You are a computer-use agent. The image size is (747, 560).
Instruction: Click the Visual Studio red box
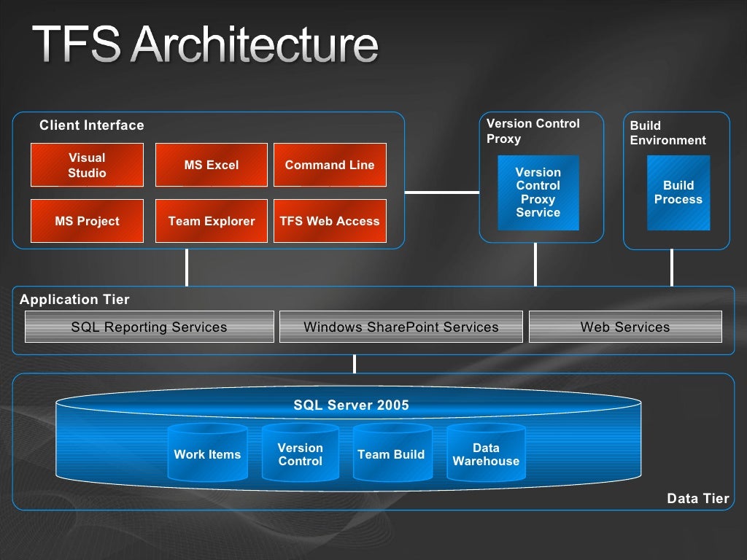click(87, 165)
